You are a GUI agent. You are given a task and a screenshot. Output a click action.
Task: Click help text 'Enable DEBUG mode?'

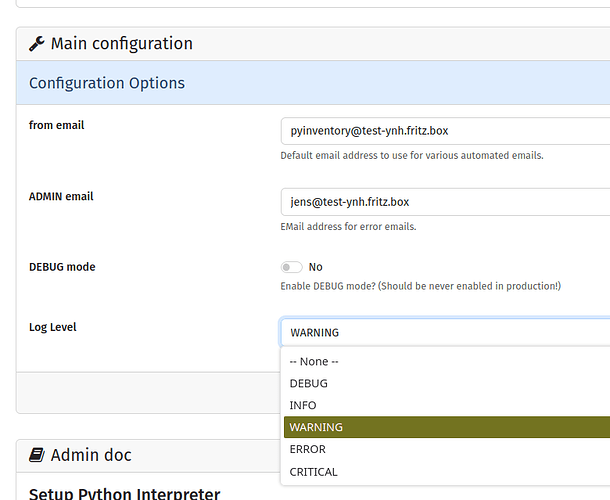click(421, 286)
